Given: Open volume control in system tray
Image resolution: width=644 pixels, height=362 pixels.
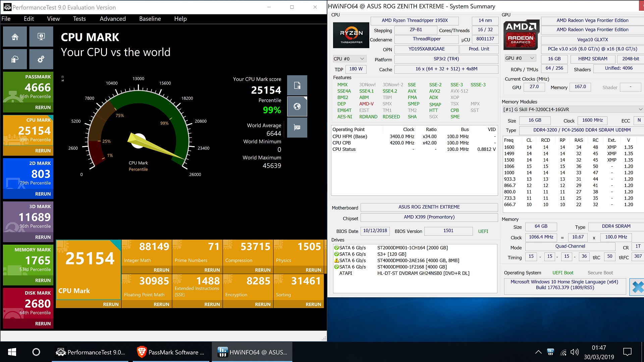Looking at the screenshot, I should point(575,352).
